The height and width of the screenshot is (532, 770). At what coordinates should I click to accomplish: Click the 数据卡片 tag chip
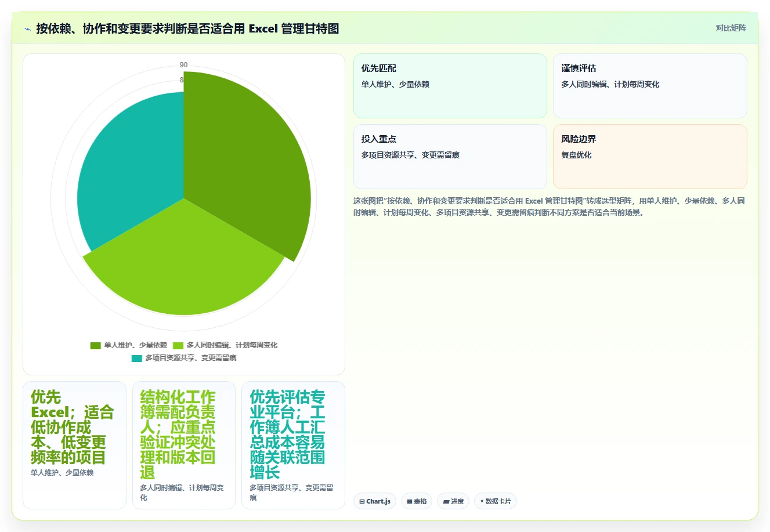[496, 501]
